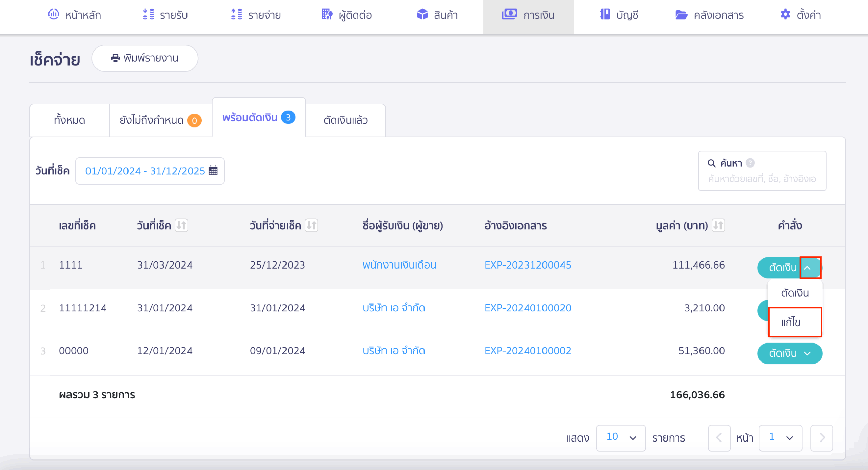This screenshot has width=868, height=470.
Task: Click the ค้นหา search input box
Action: coord(762,171)
